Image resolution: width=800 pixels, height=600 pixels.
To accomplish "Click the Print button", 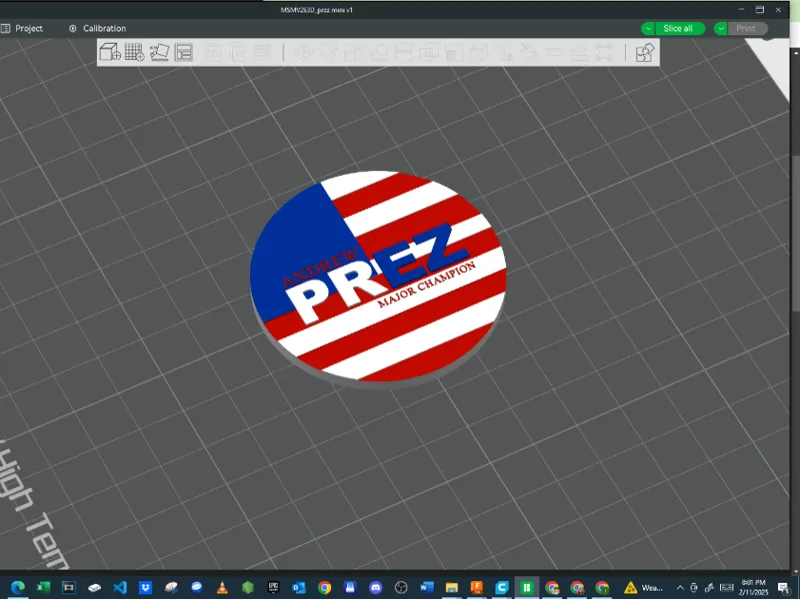I will [x=746, y=29].
